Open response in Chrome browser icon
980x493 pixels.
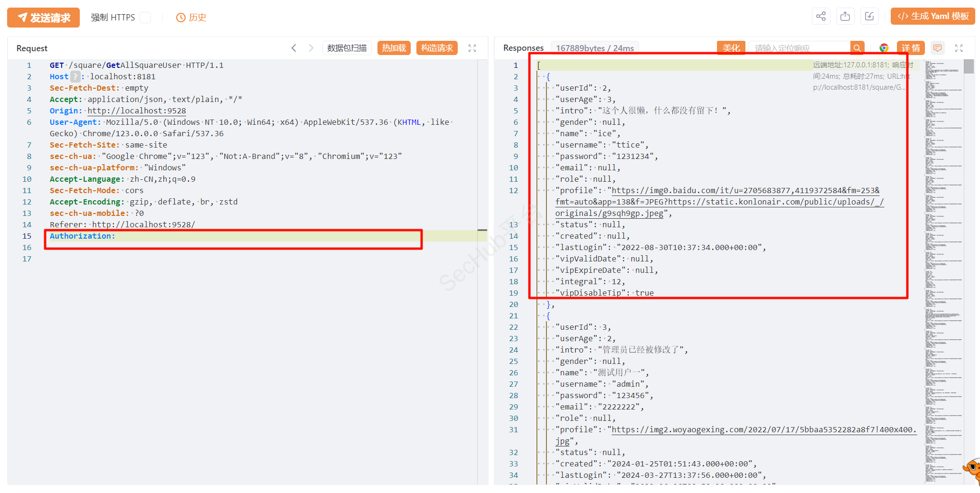point(884,48)
